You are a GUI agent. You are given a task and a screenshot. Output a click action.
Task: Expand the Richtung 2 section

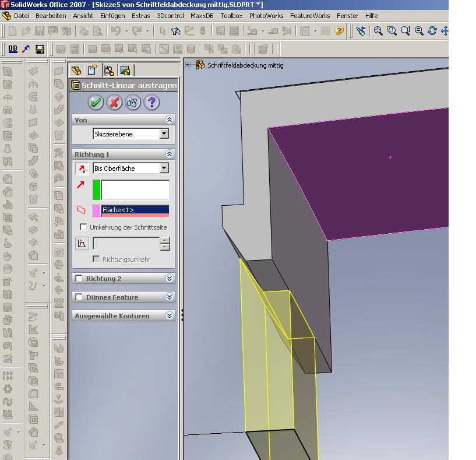coord(169,278)
